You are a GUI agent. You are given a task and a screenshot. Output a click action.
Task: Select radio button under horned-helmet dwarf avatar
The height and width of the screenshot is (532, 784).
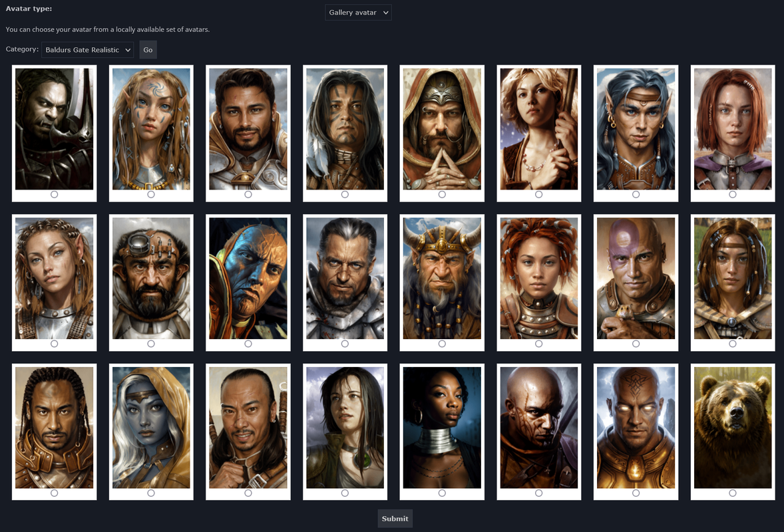(442, 344)
